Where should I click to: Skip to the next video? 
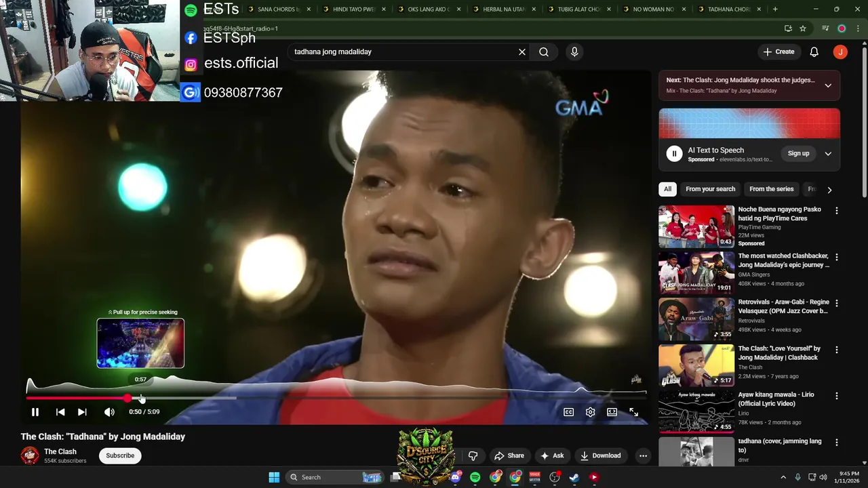82,412
